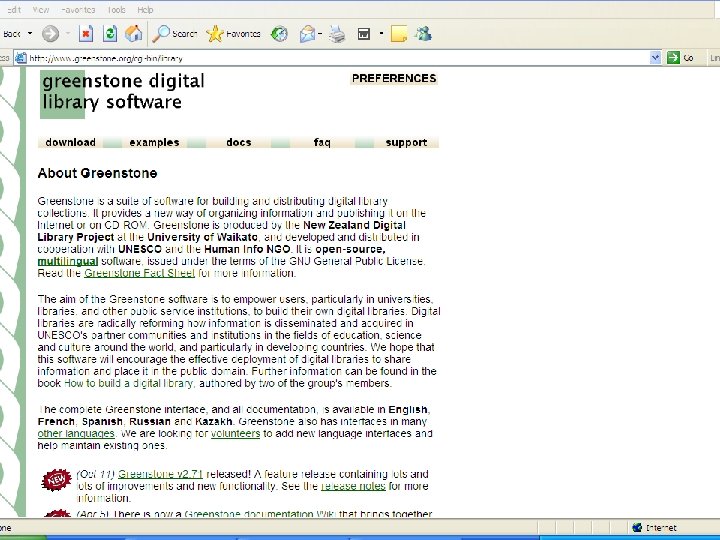Click the red NEW badge beside v2.71
Viewport: 720px width, 540px height.
(x=56, y=480)
